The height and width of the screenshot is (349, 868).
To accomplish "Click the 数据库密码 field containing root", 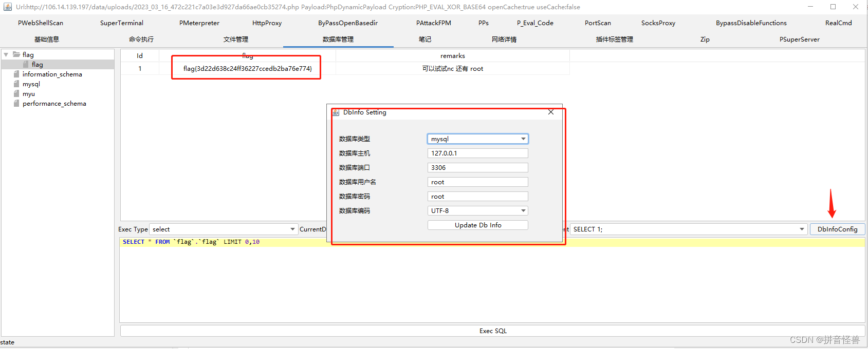I will (478, 197).
